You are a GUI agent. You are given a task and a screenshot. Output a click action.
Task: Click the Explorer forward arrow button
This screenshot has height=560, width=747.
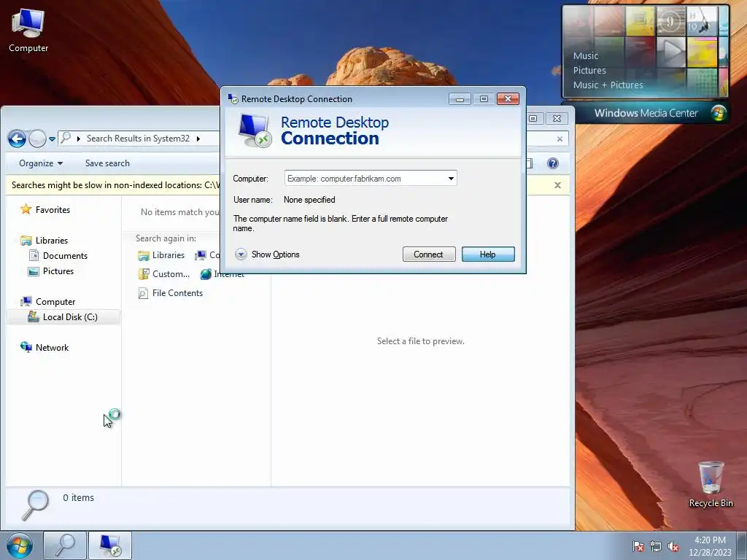tap(37, 139)
